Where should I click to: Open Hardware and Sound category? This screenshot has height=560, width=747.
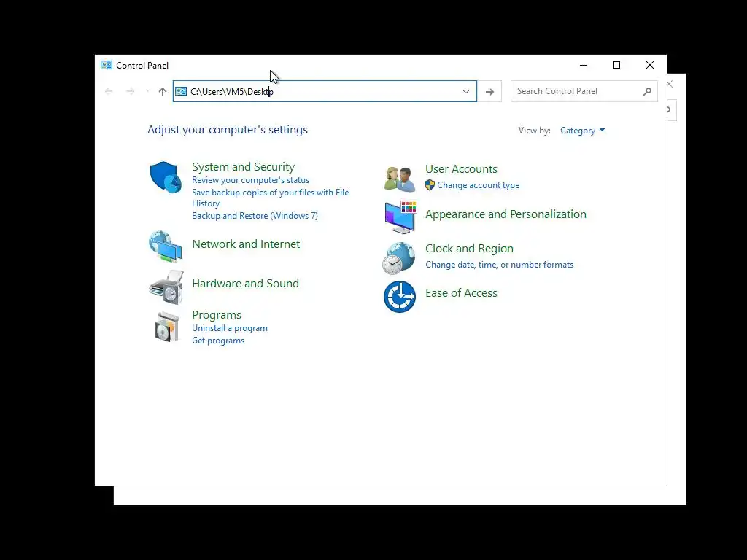pyautogui.click(x=245, y=284)
